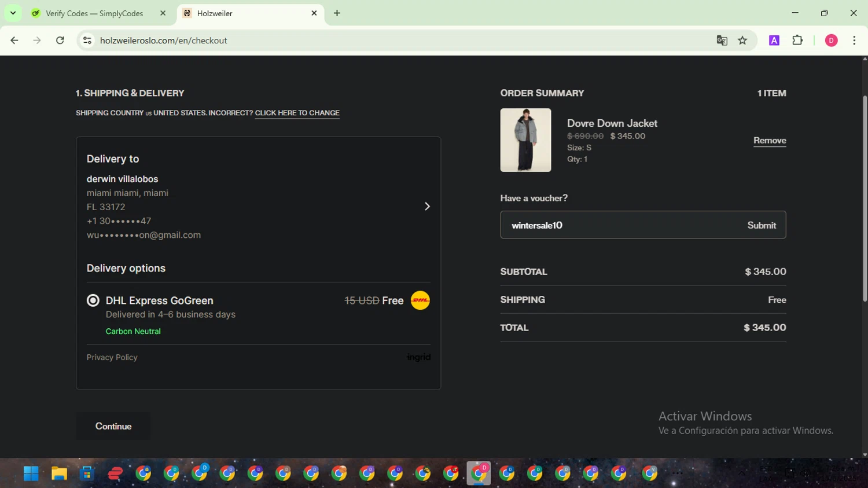
Task: Click the active highlighted Chrome taskbar icon
Action: 479,474
